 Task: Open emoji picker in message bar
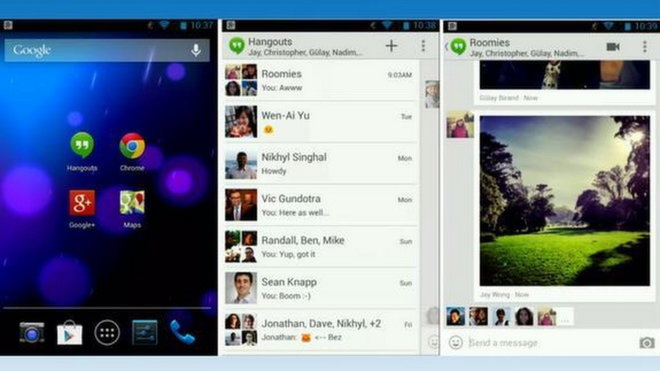[x=455, y=342]
